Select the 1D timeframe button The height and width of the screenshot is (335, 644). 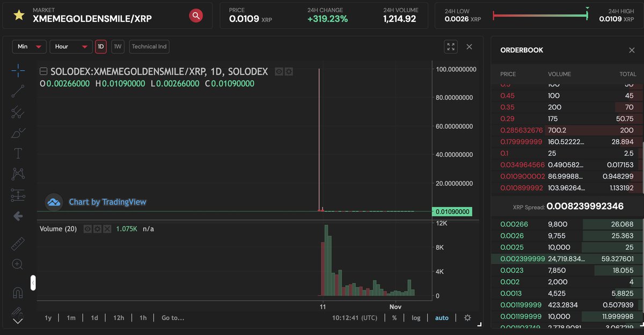tap(101, 47)
